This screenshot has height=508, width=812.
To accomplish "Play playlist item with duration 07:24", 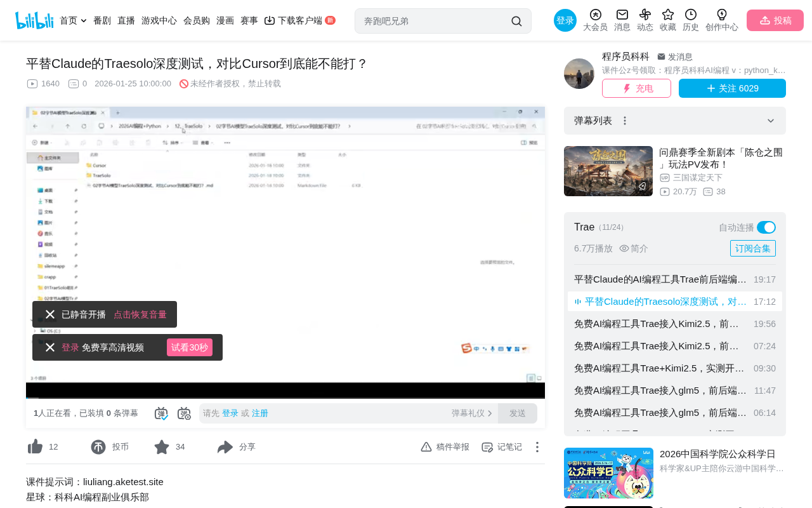I will (x=675, y=346).
